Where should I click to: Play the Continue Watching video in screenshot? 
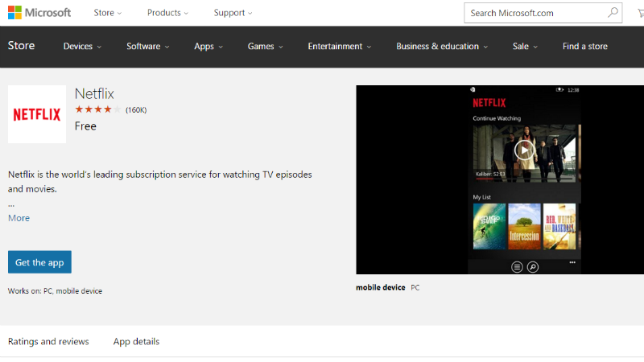524,150
